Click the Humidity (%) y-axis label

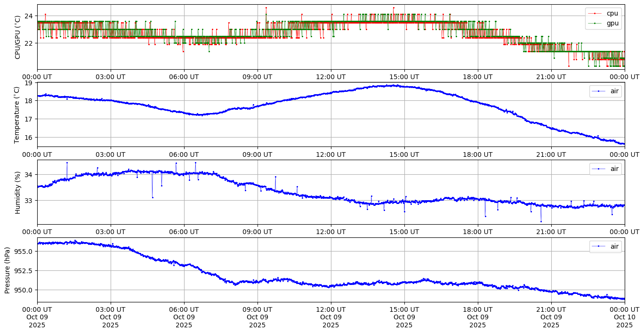(x=18, y=192)
